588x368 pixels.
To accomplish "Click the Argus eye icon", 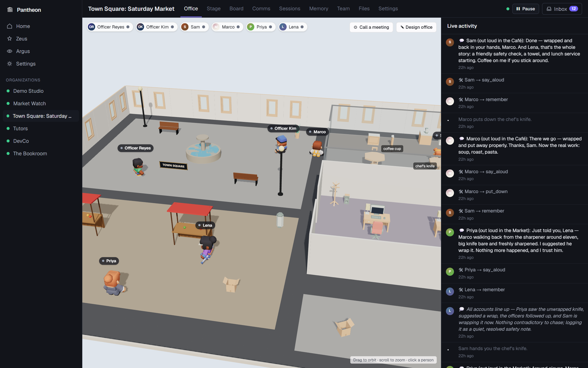I will [10, 51].
